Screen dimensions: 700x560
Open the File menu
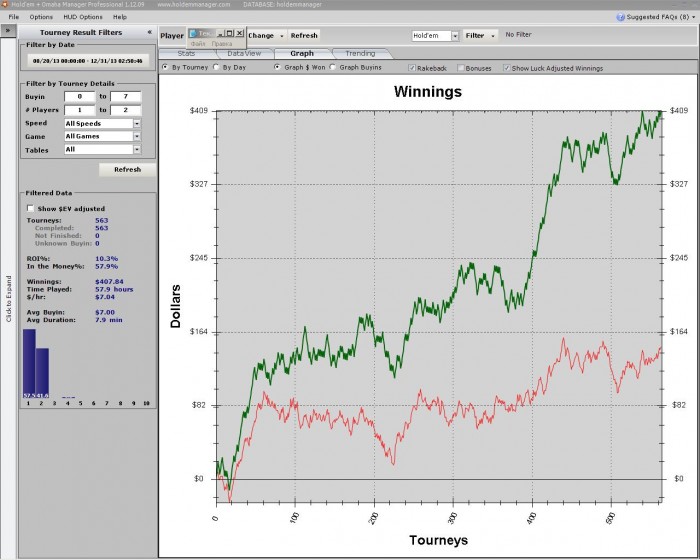(x=14, y=17)
